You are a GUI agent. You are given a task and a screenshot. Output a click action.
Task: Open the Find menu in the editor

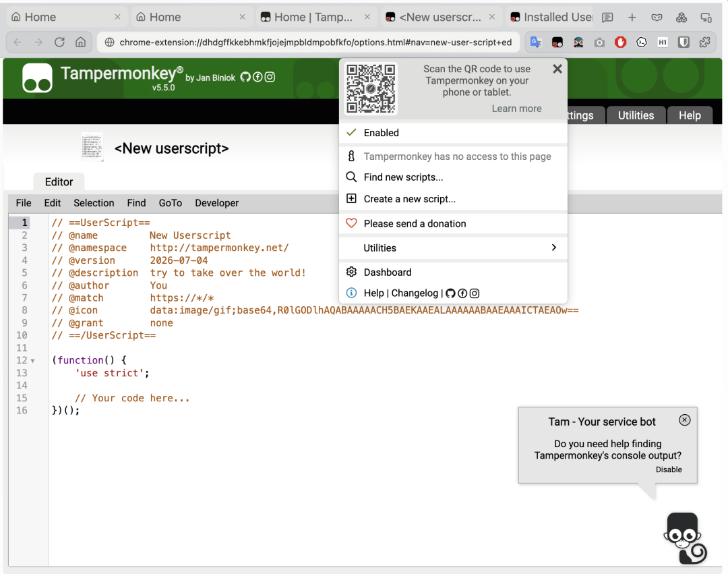[136, 203]
